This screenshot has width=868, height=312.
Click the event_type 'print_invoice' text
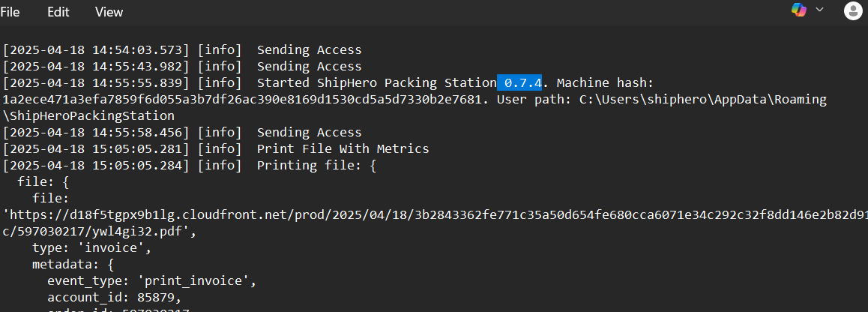(152, 281)
